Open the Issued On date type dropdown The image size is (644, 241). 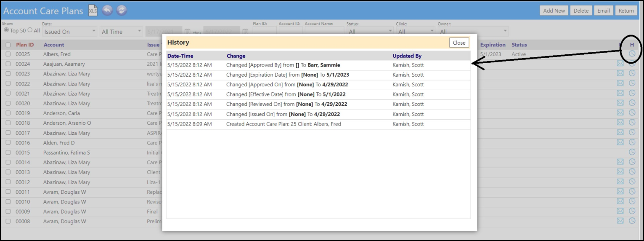pyautogui.click(x=70, y=32)
